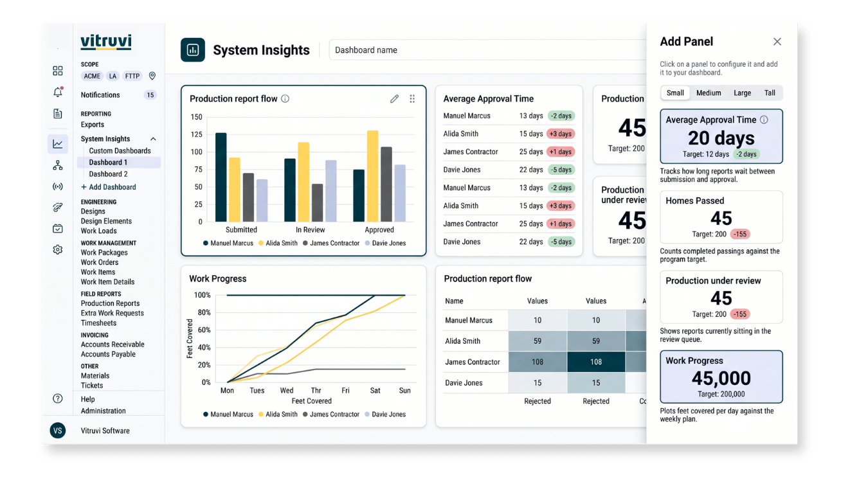The height and width of the screenshot is (482, 868).
Task: Edit the Production report flow panel with pencil
Action: click(x=394, y=99)
